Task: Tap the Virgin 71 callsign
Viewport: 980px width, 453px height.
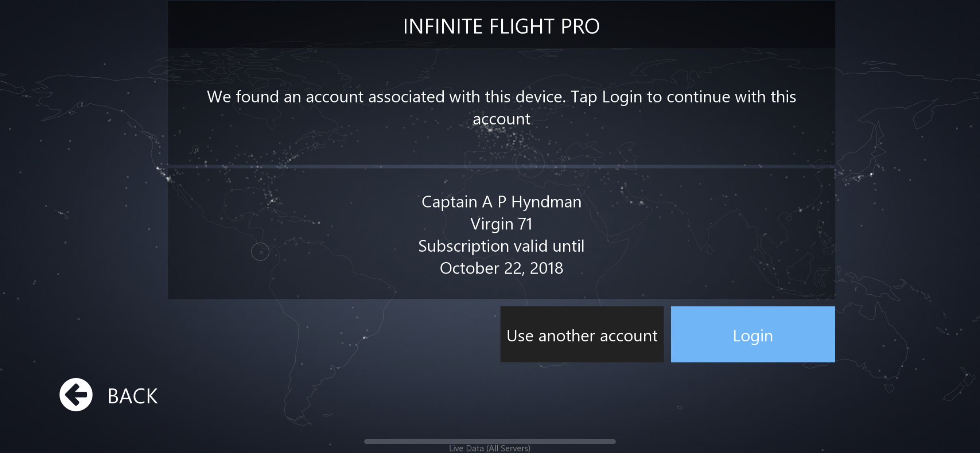Action: pyautogui.click(x=501, y=224)
